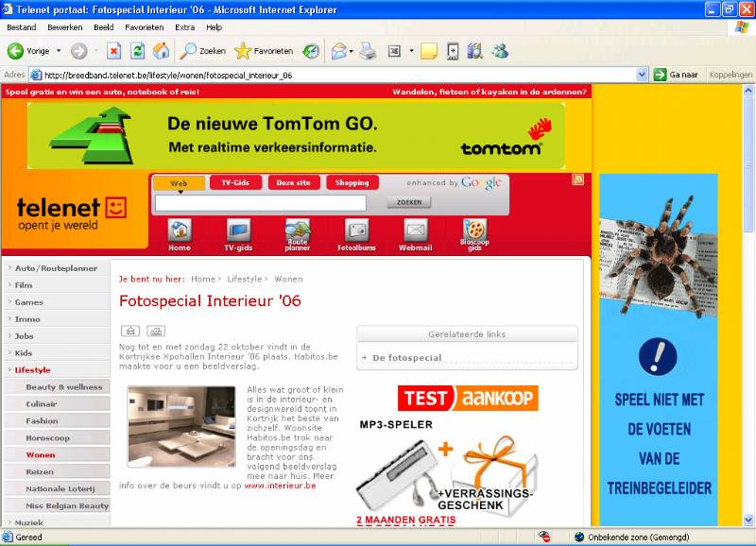This screenshot has height=546, width=756.
Task: Select the Deze site search tab
Action: (294, 182)
